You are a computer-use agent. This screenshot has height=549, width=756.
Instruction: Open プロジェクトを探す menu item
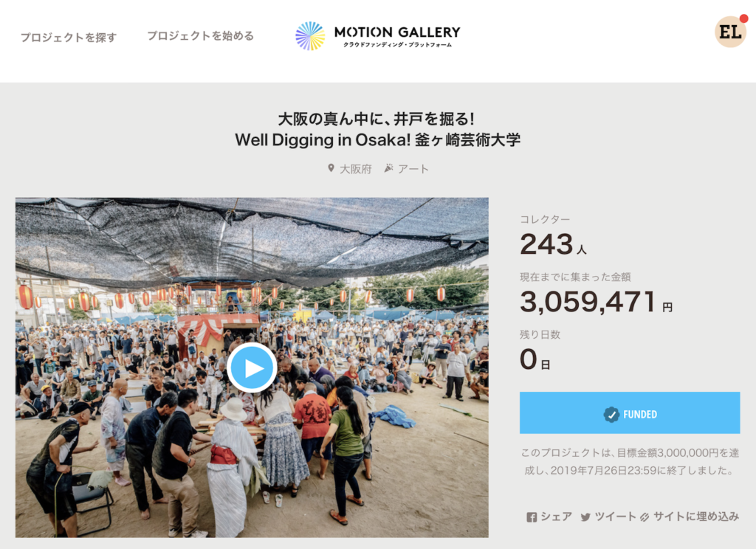pyautogui.click(x=69, y=37)
